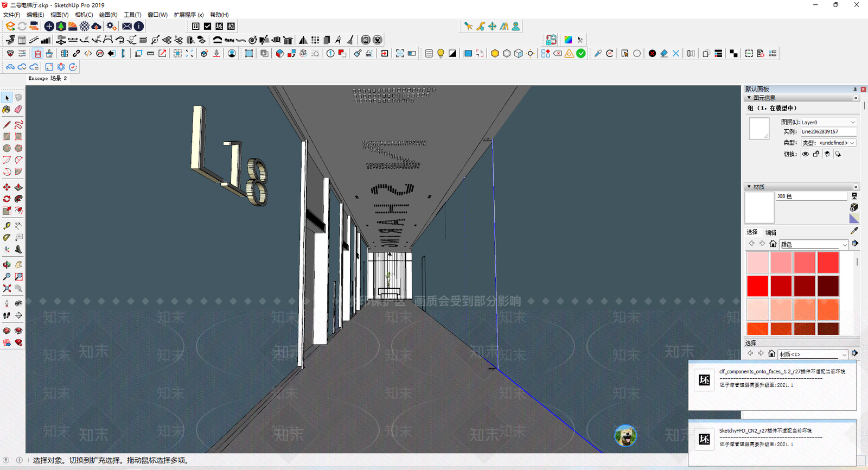Open the 文件(F) menu
The width and height of the screenshot is (868, 470).
click(x=12, y=15)
